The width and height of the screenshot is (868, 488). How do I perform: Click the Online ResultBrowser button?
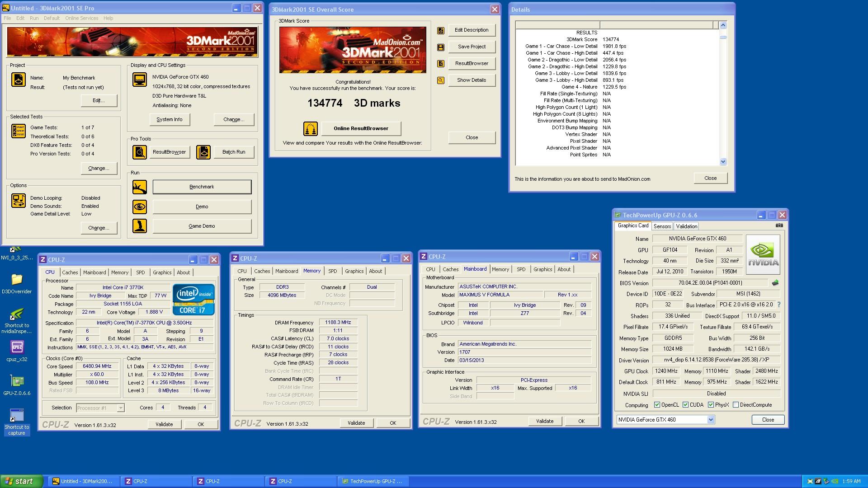point(361,129)
